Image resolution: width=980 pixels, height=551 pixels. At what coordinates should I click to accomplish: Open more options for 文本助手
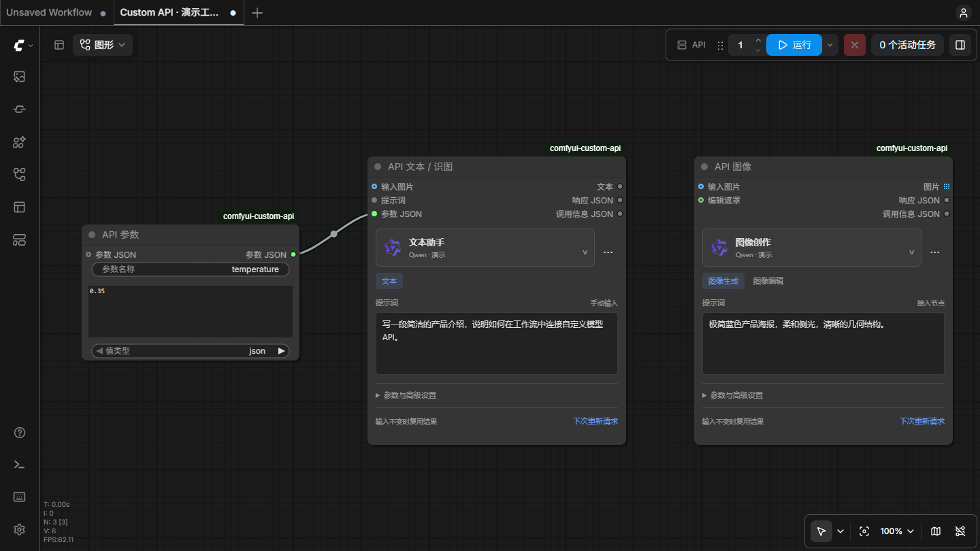click(608, 252)
